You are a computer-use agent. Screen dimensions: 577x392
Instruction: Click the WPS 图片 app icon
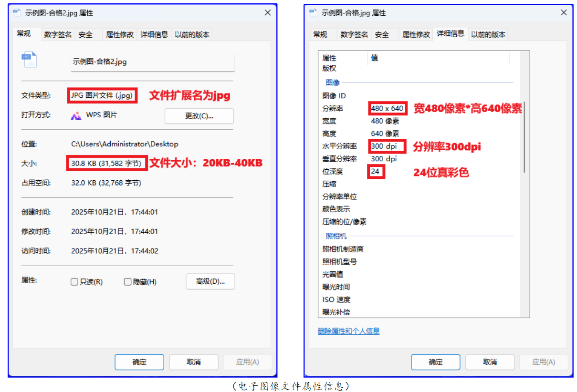[x=76, y=115]
